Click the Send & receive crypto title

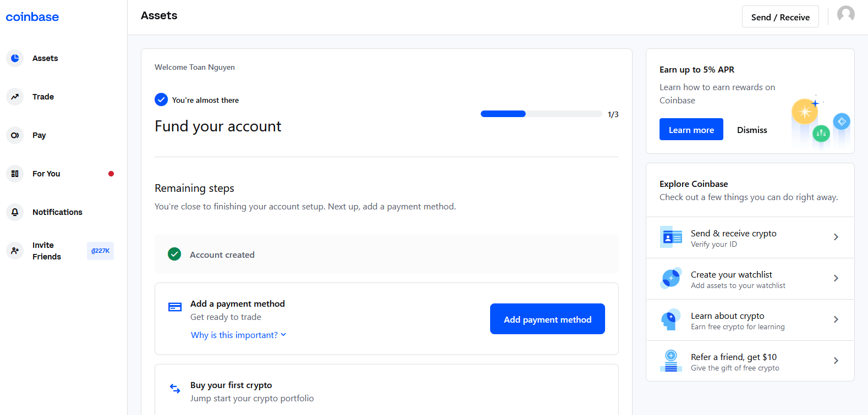[x=733, y=233]
